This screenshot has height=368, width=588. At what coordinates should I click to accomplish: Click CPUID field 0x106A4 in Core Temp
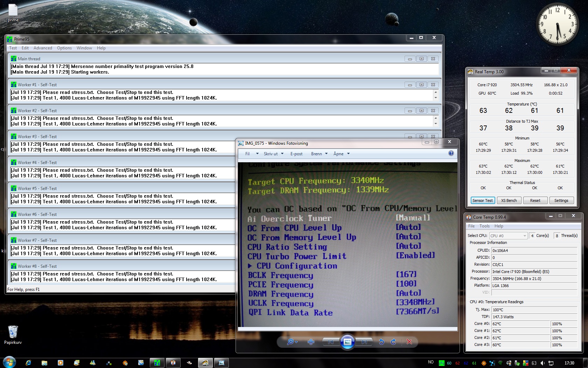click(x=534, y=251)
